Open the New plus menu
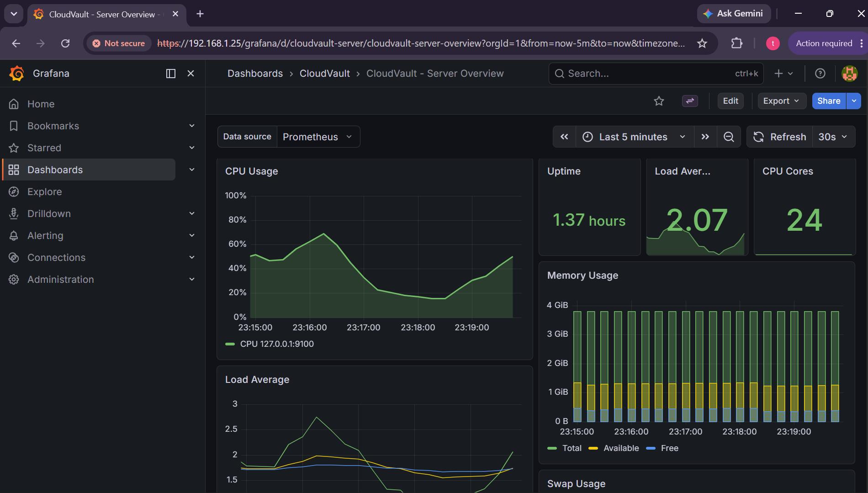Screen dimensions: 868x493 783,74
